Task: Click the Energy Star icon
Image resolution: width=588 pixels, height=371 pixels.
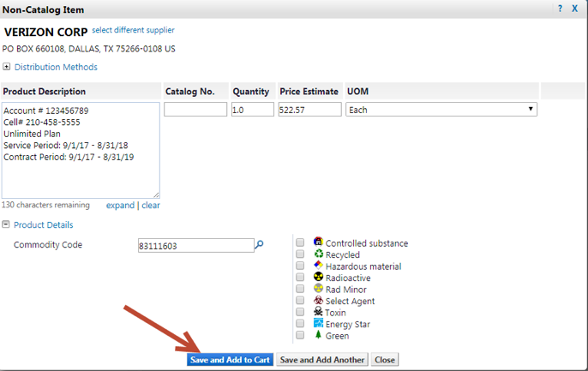Action: coord(318,323)
